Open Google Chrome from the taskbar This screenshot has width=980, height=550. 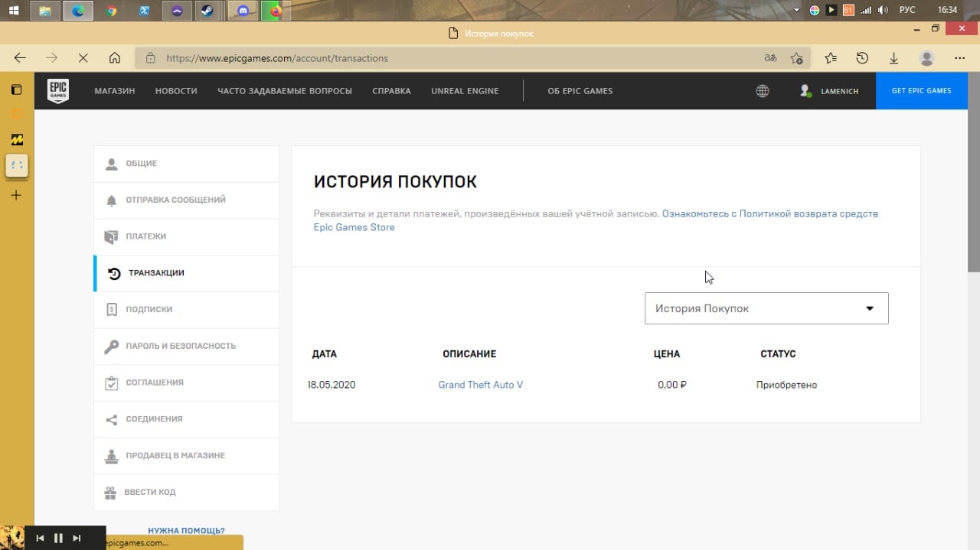click(x=112, y=11)
